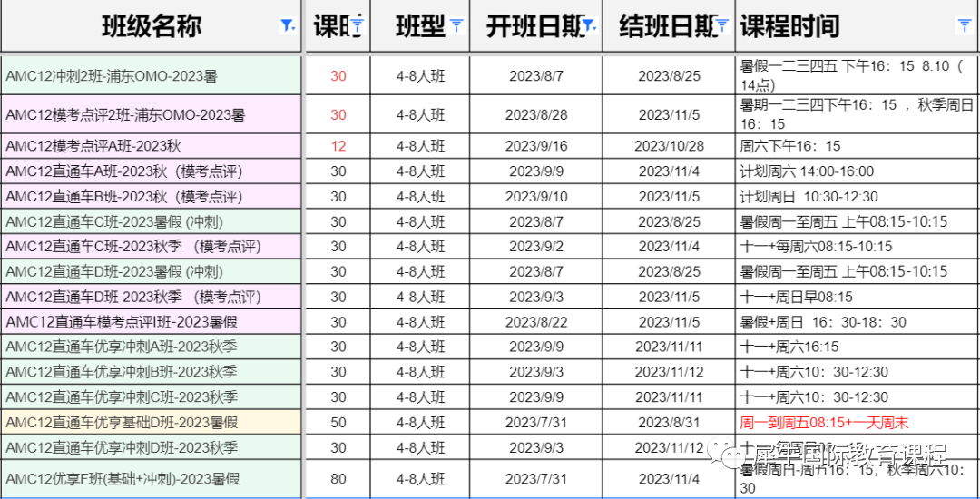
Task: Select schedule 计划周日 10:30-12:30
Action: click(x=808, y=196)
